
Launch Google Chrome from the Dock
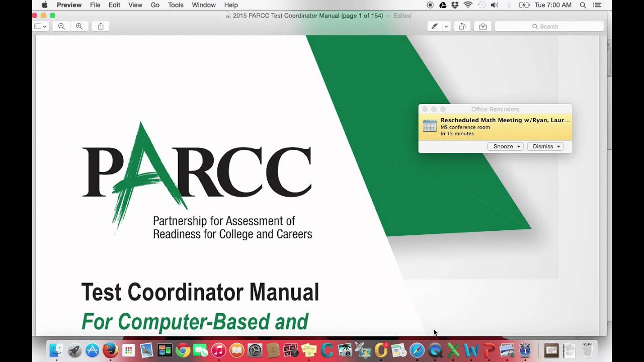tap(183, 350)
